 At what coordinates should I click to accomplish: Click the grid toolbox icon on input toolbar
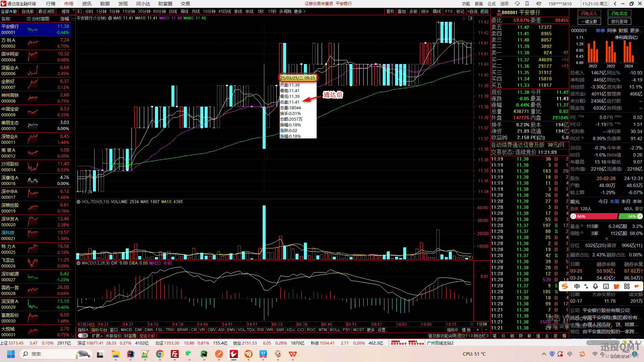pyautogui.click(x=627, y=286)
